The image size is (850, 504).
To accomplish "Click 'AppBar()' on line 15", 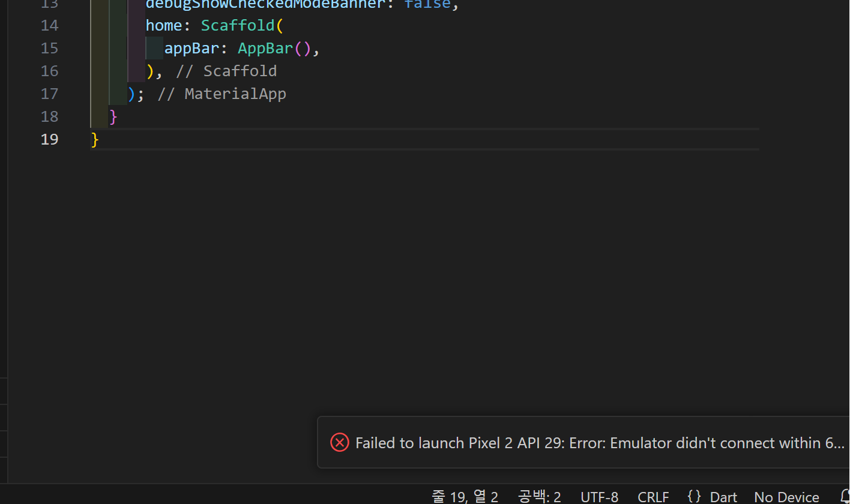I will 274,48.
